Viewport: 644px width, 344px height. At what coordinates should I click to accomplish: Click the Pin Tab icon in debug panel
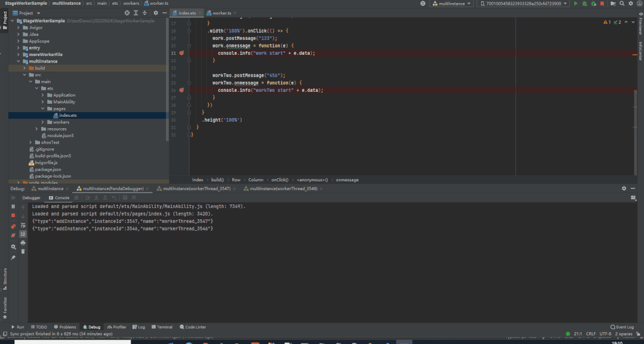13,258
